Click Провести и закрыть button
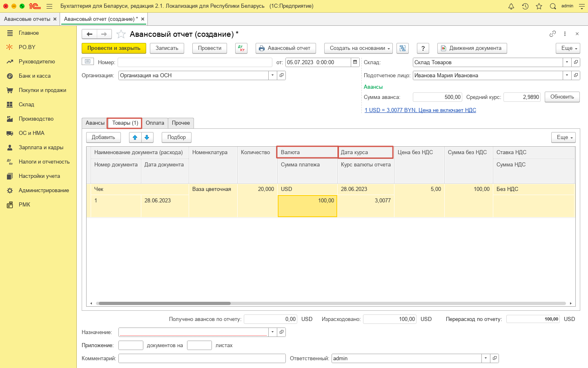Image resolution: width=588 pixels, height=368 pixels. (114, 48)
